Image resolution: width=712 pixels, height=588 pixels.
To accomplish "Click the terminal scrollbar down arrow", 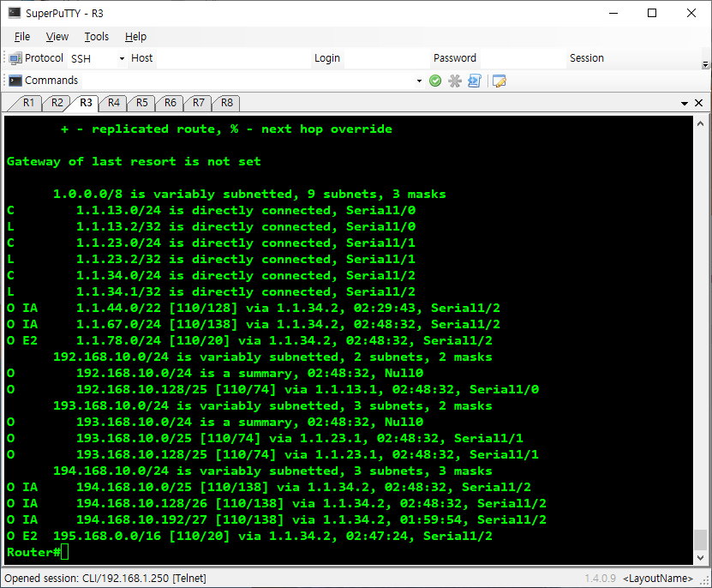I will (700, 557).
